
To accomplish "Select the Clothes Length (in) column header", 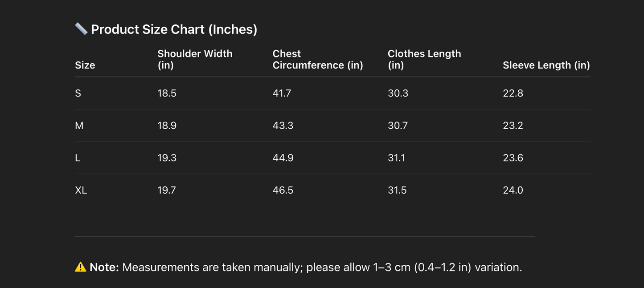I will click(424, 59).
